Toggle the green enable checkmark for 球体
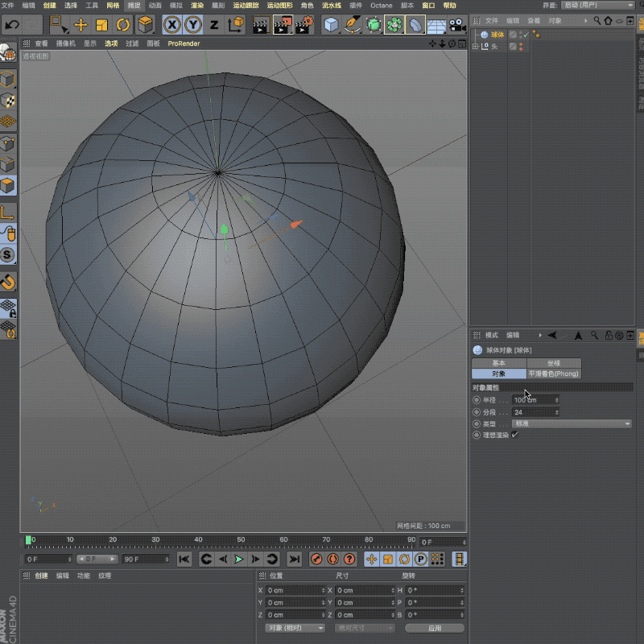 pyautogui.click(x=526, y=35)
